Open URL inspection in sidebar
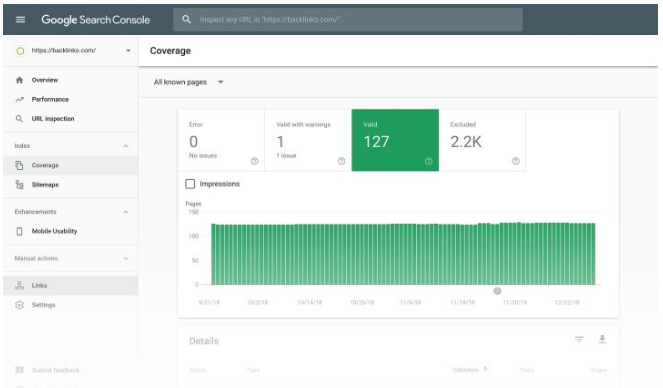This screenshot has height=388, width=663. pos(71,119)
